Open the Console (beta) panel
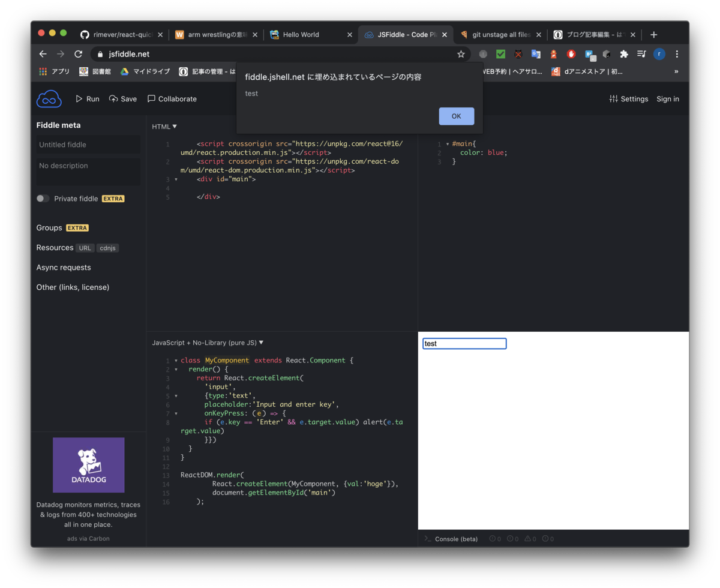The width and height of the screenshot is (720, 588). click(451, 539)
